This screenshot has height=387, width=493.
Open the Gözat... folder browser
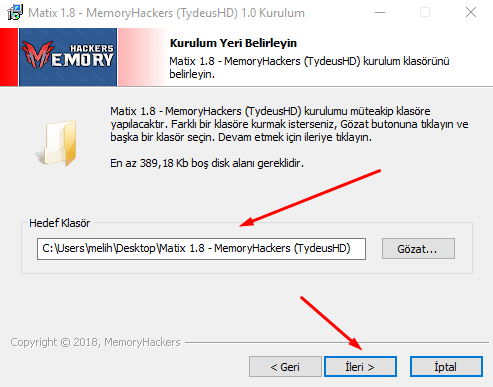tap(418, 249)
